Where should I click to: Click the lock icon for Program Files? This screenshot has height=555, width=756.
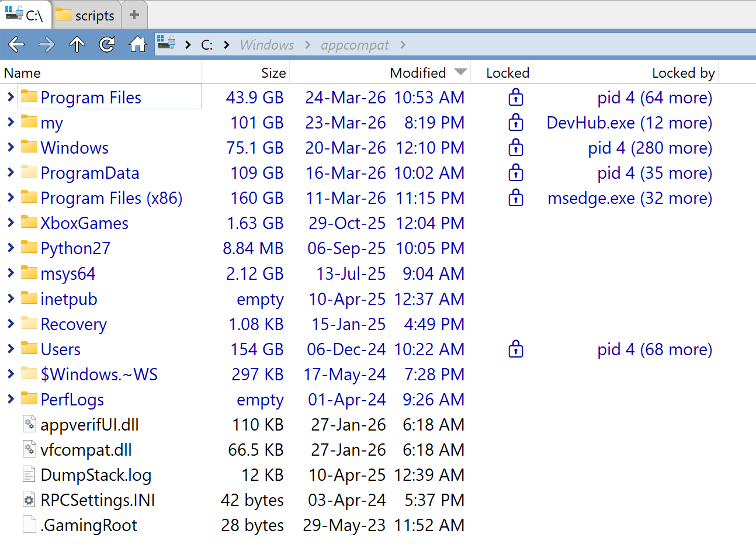point(516,97)
